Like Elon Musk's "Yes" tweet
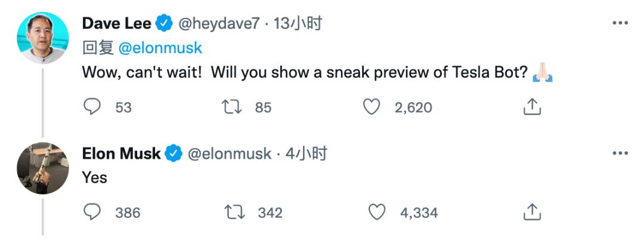This screenshot has width=644, height=241. [x=377, y=212]
